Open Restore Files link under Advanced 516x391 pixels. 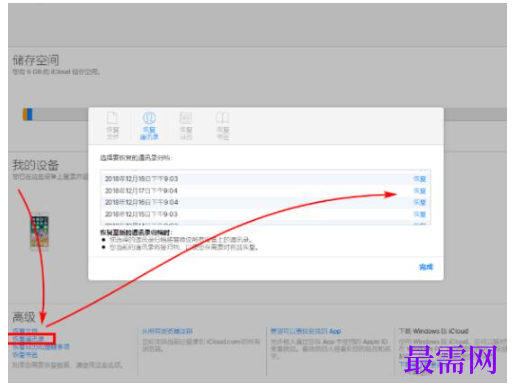point(25,331)
